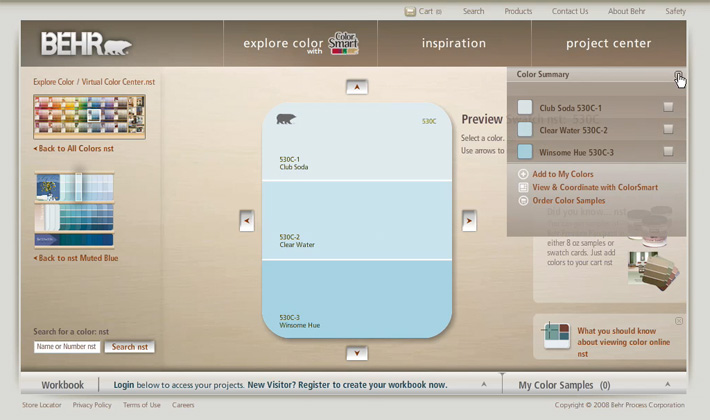
Task: Open the project center tab
Action: coord(609,43)
